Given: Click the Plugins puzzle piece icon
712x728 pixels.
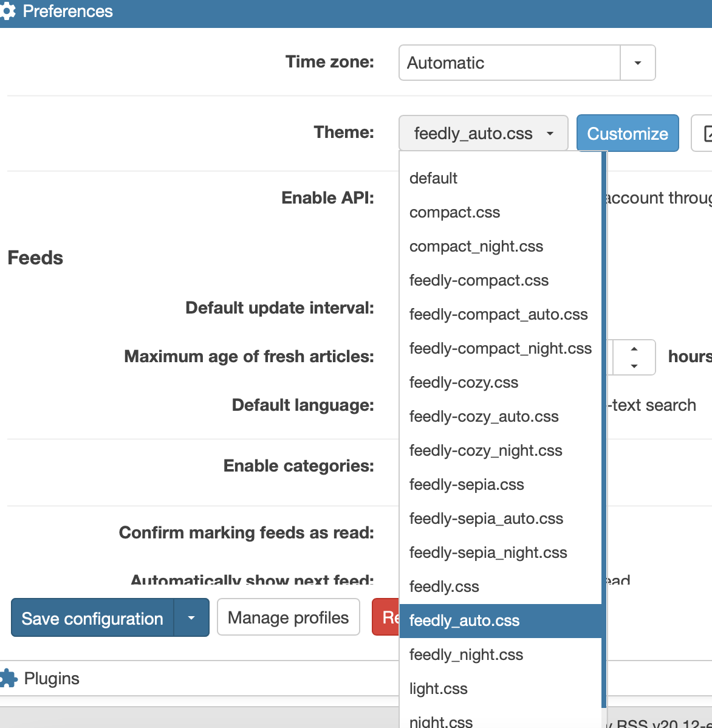Looking at the screenshot, I should [x=8, y=678].
